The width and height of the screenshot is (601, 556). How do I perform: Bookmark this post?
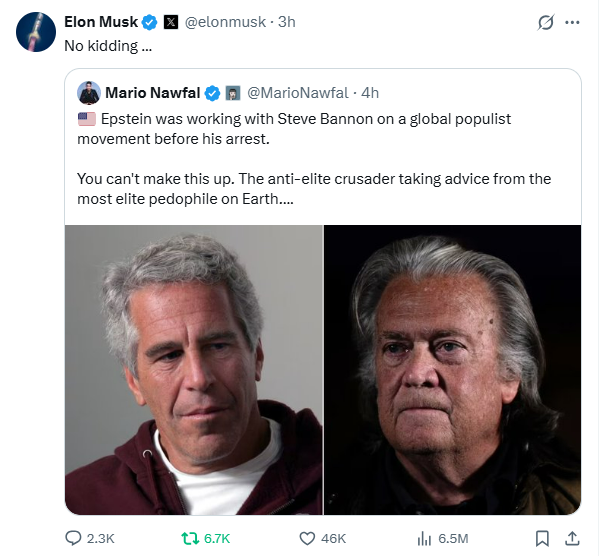tap(542, 538)
